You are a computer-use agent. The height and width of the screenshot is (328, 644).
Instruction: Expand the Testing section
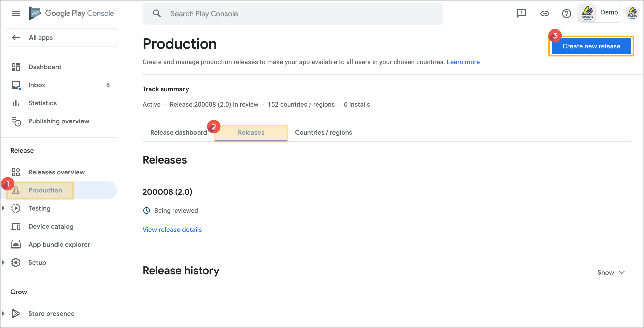3,208
